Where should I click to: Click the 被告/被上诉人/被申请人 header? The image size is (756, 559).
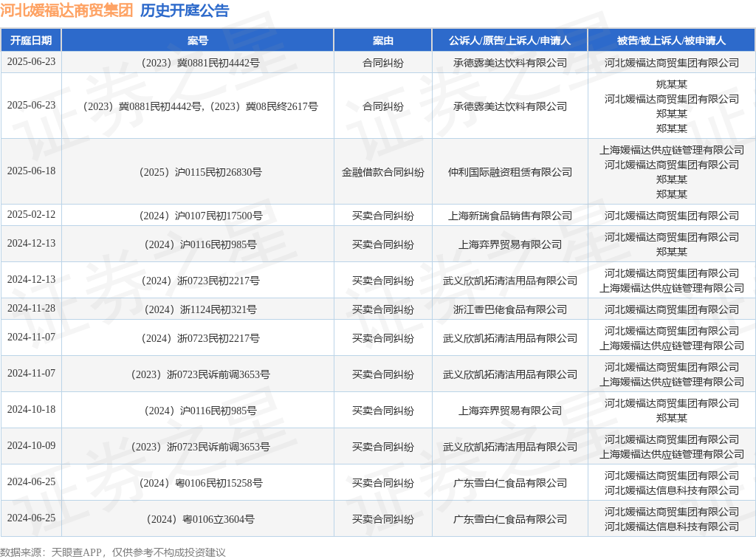click(671, 41)
